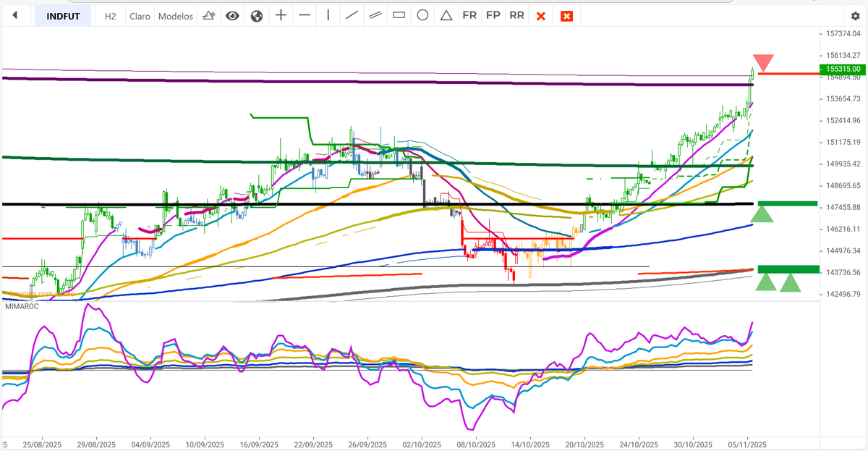Click the 16/09/2025 date axis label
Image resolution: width=868 pixels, height=451 pixels.
coord(259,444)
